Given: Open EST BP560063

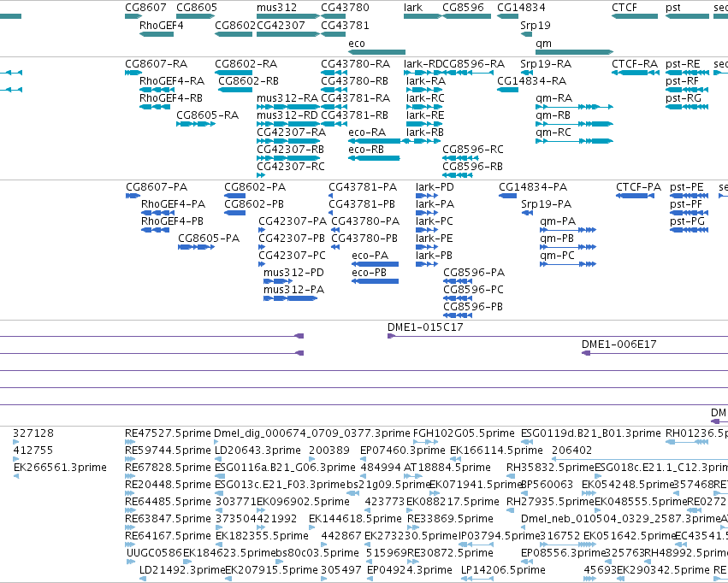Looking at the screenshot, I should pos(547,486).
